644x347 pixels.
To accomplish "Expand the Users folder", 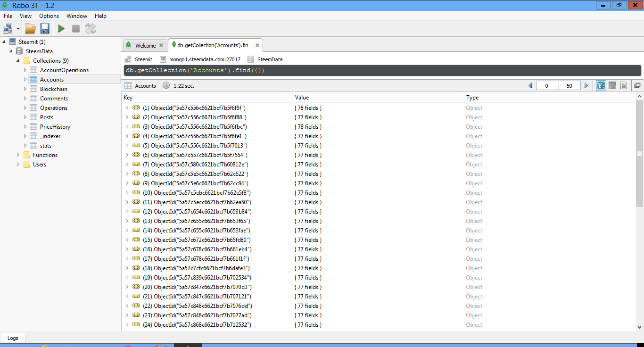I will [19, 165].
